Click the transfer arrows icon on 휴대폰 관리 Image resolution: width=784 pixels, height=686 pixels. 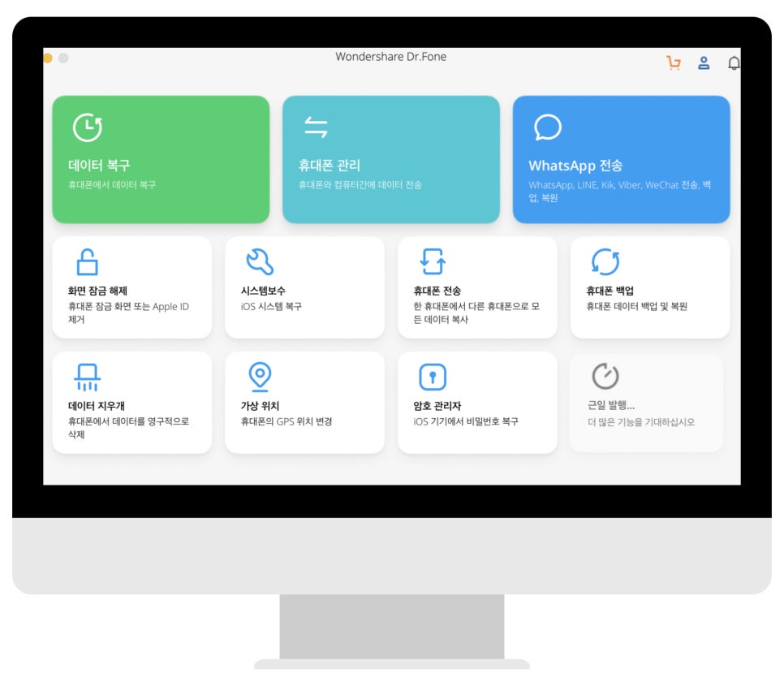point(316,127)
